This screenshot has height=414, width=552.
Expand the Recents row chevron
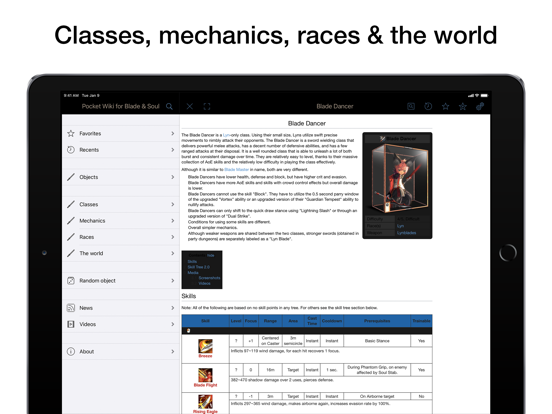172,150
